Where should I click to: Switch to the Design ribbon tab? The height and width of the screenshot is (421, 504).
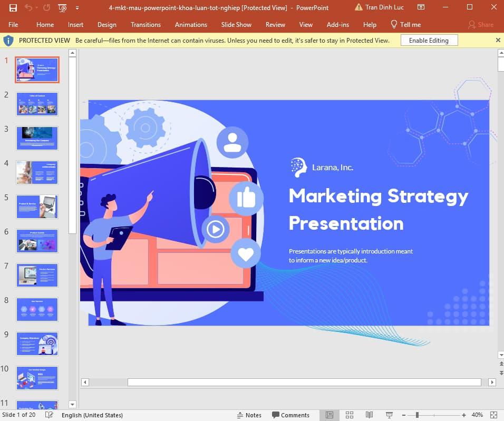click(107, 24)
